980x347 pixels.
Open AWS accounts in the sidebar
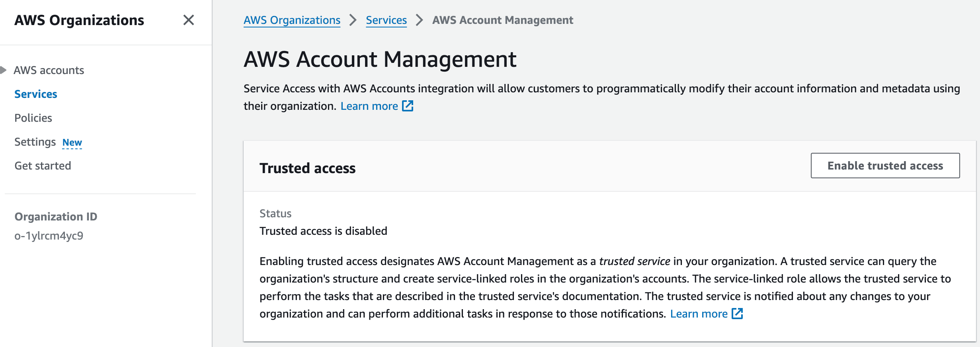[49, 70]
